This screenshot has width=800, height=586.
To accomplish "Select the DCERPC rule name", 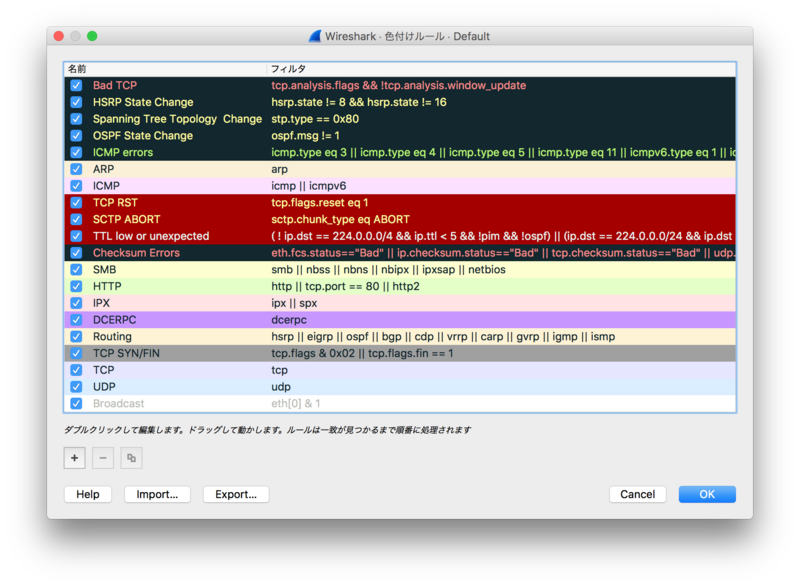I will click(x=115, y=320).
